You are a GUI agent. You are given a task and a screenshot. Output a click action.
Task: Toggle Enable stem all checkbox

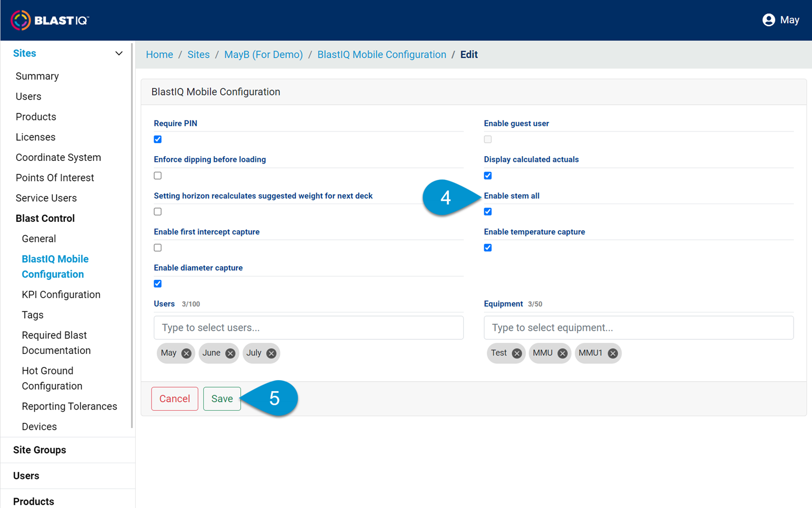pos(488,211)
